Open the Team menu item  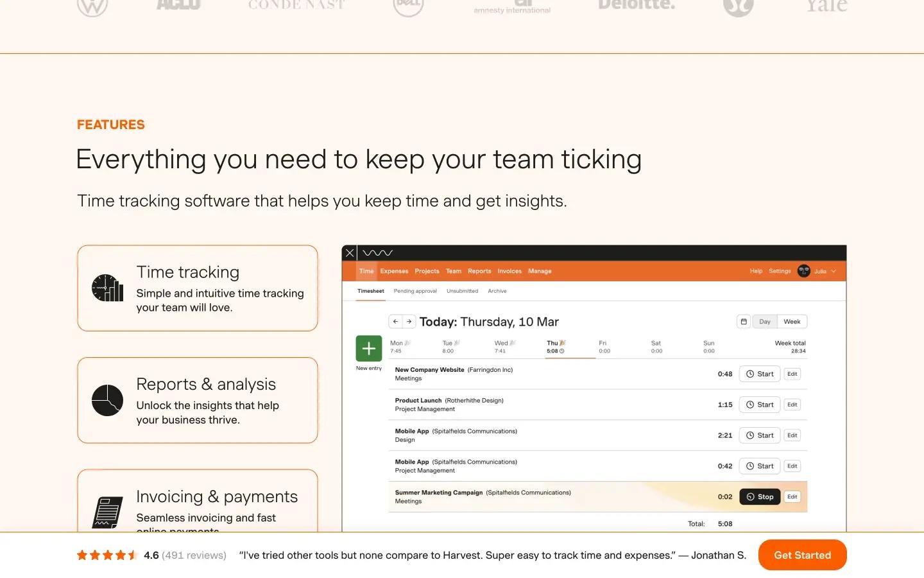454,271
